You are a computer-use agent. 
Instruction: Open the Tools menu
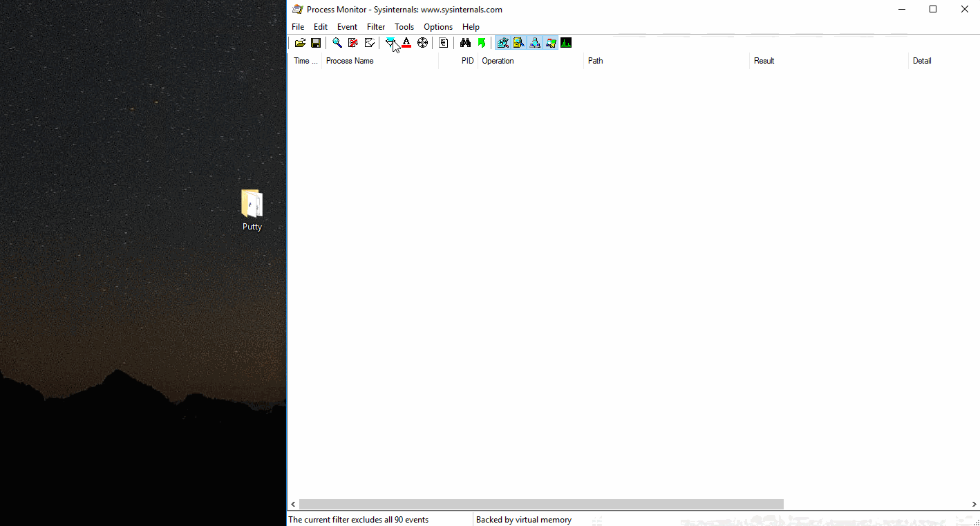coord(404,27)
